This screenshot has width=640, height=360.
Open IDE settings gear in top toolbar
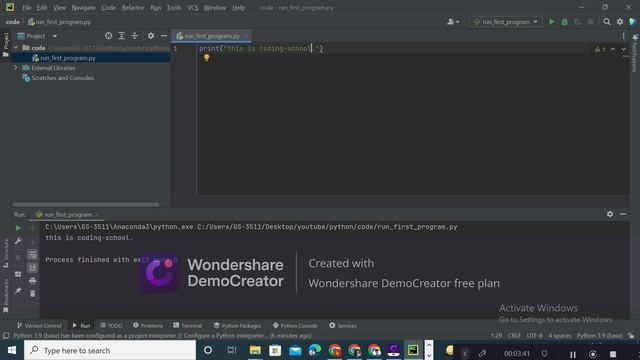620,22
